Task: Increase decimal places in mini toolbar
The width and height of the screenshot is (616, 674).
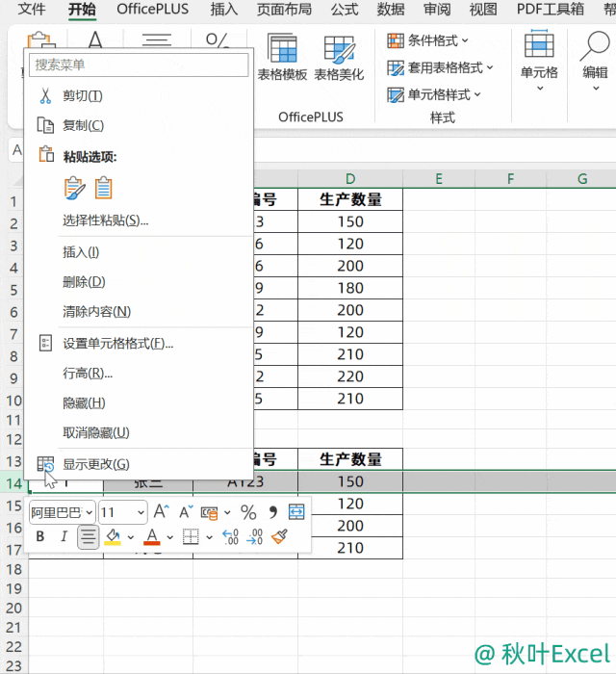Action: pyautogui.click(x=230, y=536)
